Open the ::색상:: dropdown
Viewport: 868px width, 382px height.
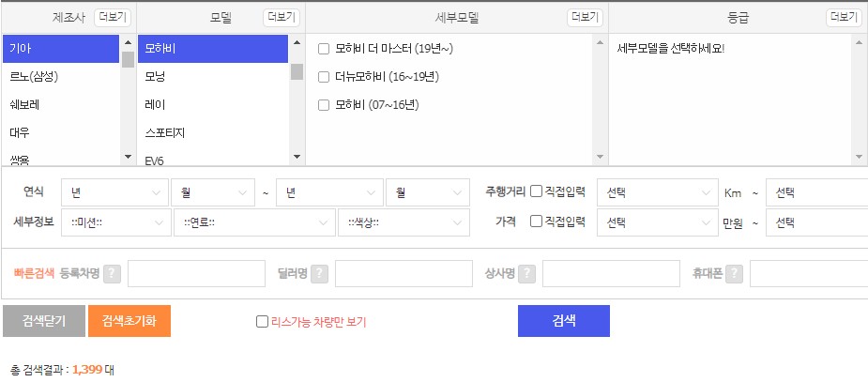coord(404,222)
